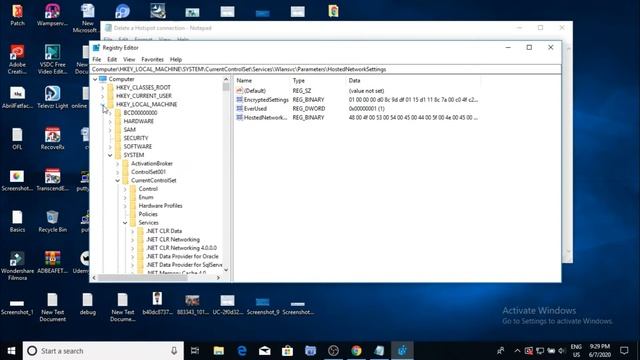Image resolution: width=640 pixels, height=360 pixels.
Task: Open the Screenshot_9 desktop file
Action: (263, 305)
